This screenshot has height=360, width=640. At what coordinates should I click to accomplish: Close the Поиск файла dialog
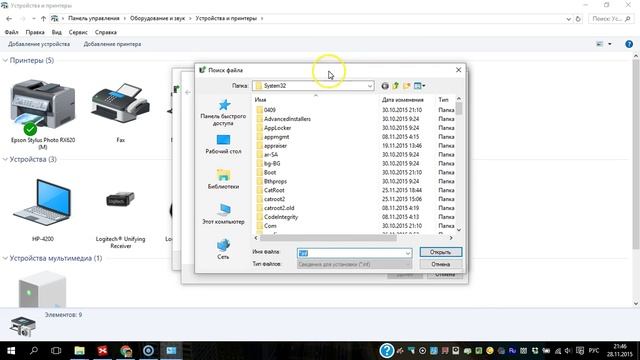point(458,70)
